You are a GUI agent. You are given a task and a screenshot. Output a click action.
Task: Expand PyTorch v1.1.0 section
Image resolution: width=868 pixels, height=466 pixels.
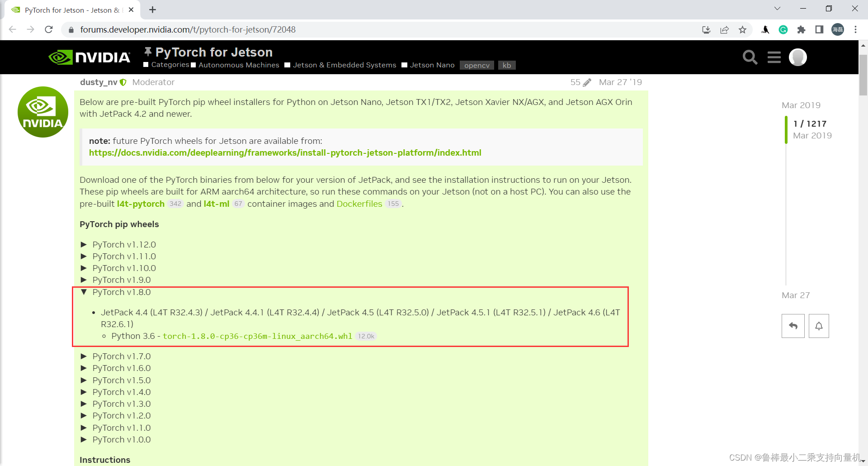[116, 428]
